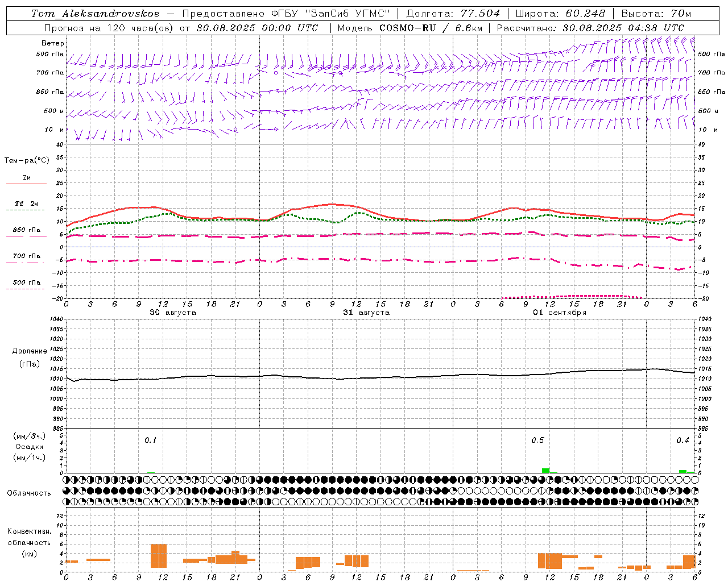This screenshot has width=728, height=582.
Task: Click the Td 2м dew point legend entry
Action: [26, 203]
